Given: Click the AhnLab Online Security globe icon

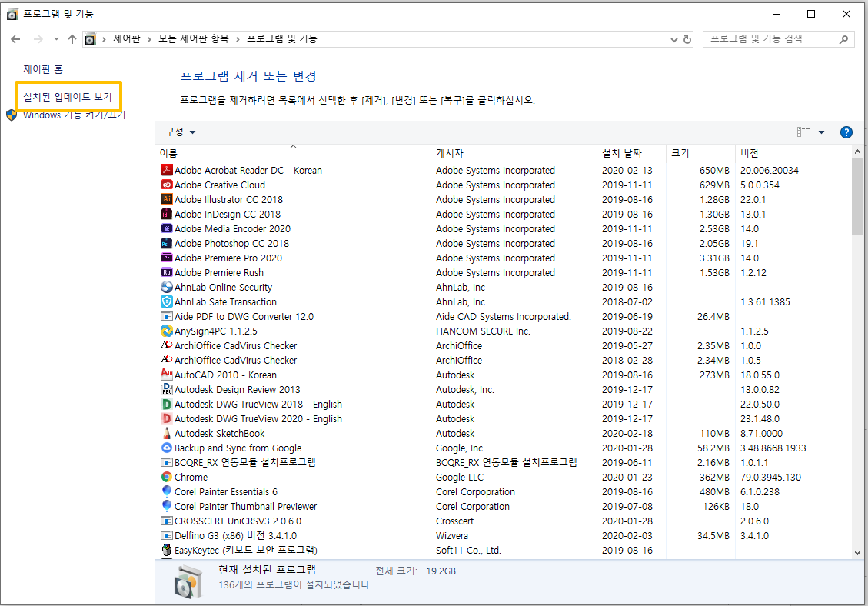Looking at the screenshot, I should [167, 287].
